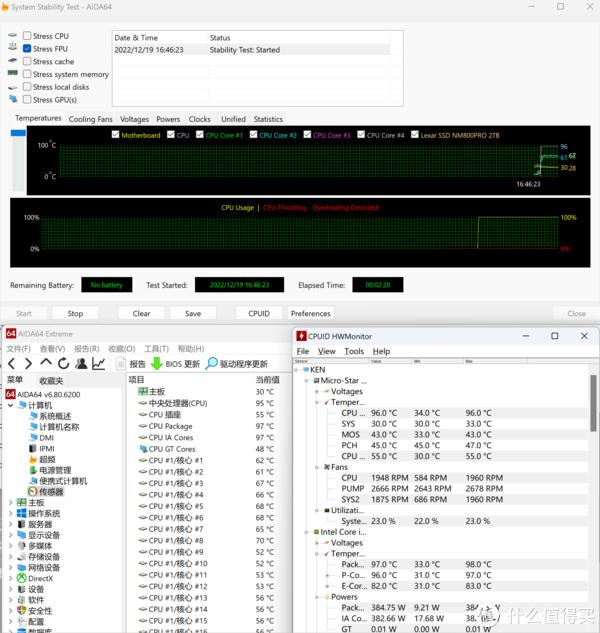Click the HWMonitor vertical scrollbar
Viewport: 600px width, 633px height.
click(593, 403)
